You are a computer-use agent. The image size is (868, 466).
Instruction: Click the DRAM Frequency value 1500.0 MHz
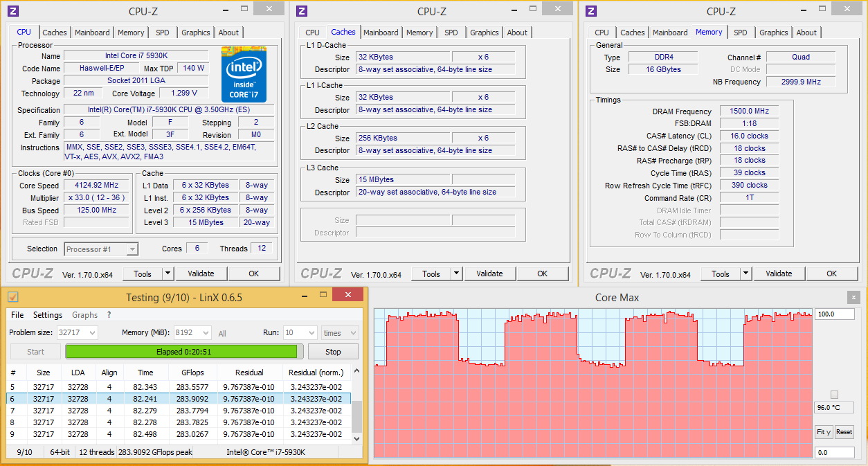coord(750,111)
